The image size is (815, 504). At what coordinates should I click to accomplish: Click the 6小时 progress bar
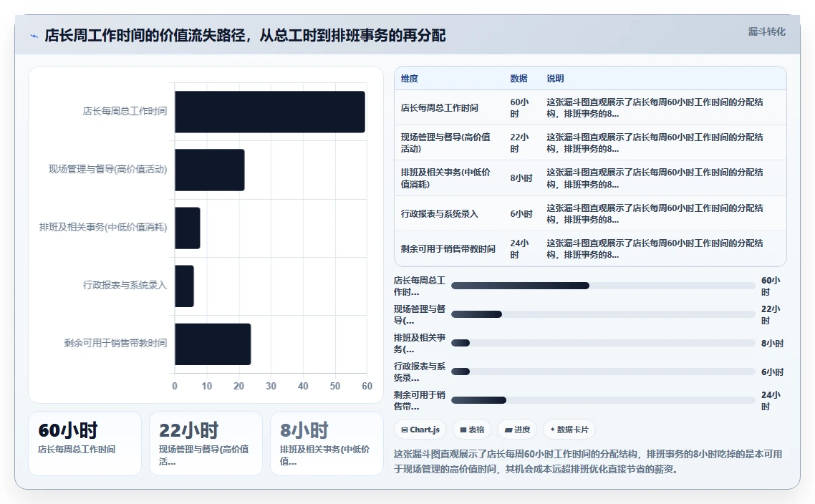click(603, 372)
